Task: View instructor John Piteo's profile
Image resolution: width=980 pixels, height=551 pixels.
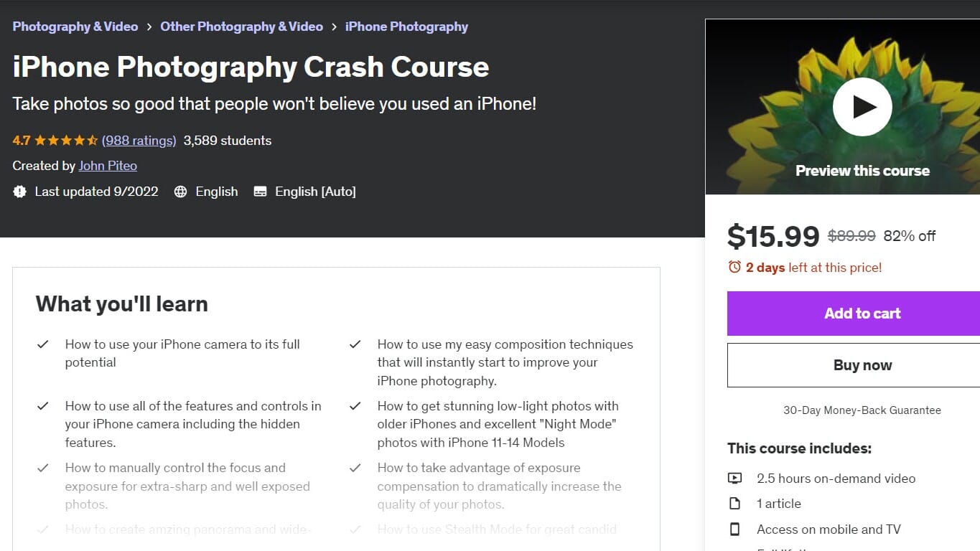Action: click(107, 166)
